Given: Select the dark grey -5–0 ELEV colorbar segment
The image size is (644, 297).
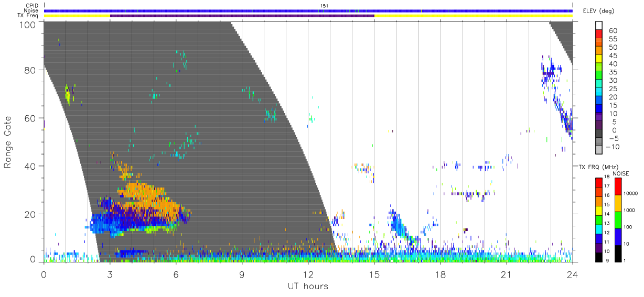Looking at the screenshot, I should pyautogui.click(x=599, y=134).
